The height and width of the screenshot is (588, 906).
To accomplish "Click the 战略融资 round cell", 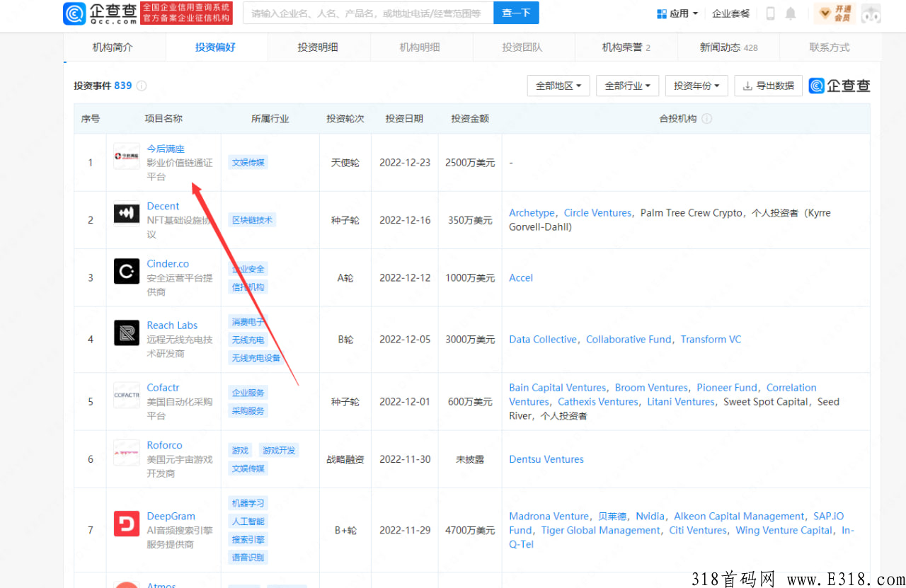I will [345, 459].
